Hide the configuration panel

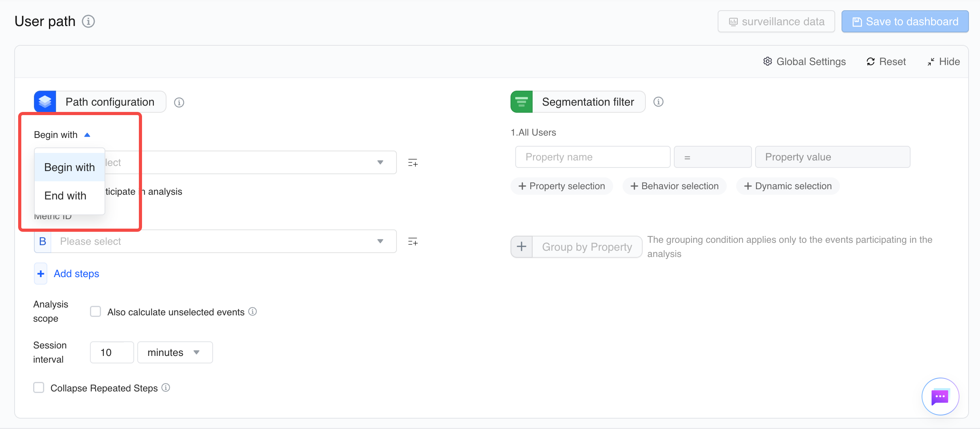point(943,61)
